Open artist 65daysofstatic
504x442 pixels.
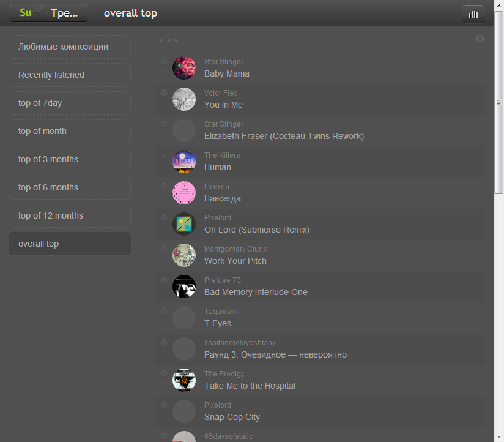tap(229, 436)
